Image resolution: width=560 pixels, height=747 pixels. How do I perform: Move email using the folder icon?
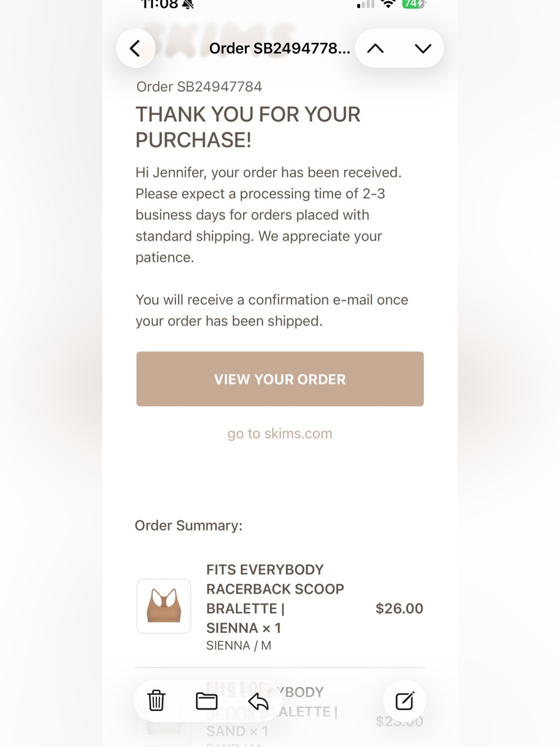(207, 701)
